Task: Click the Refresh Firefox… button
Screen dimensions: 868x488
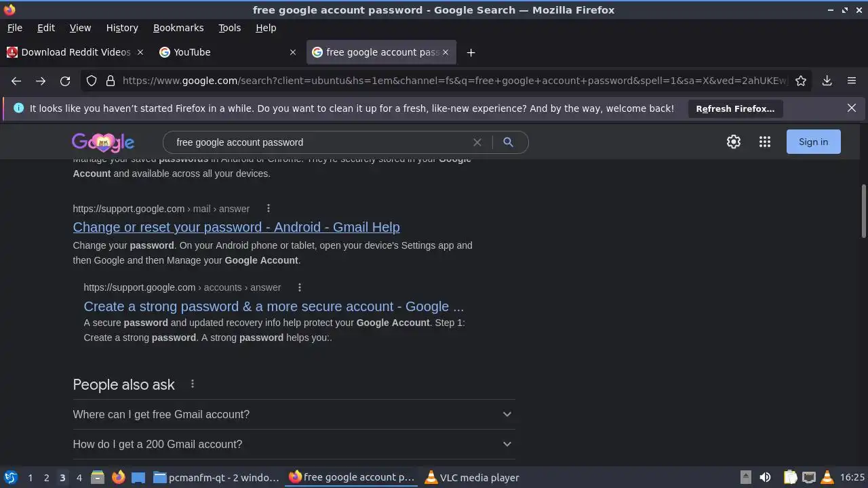Action: pyautogui.click(x=735, y=108)
